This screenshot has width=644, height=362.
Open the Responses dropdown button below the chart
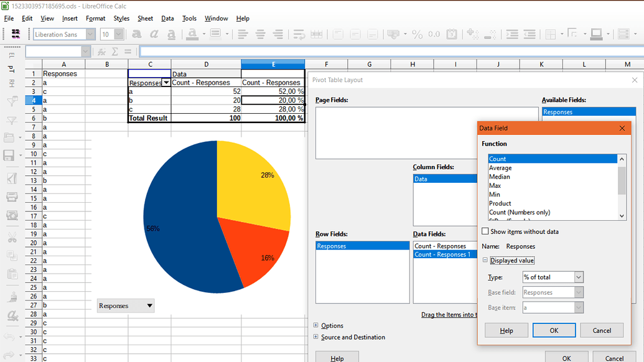126,306
